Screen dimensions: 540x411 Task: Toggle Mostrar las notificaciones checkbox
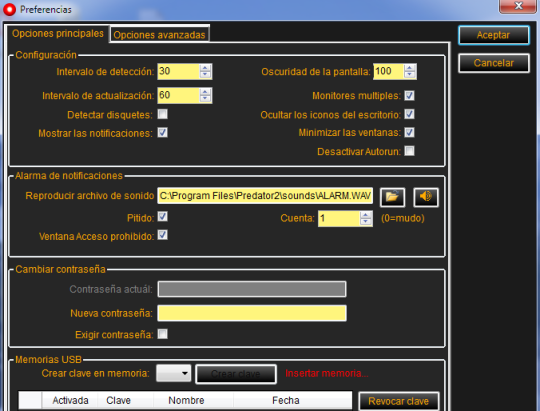(163, 133)
